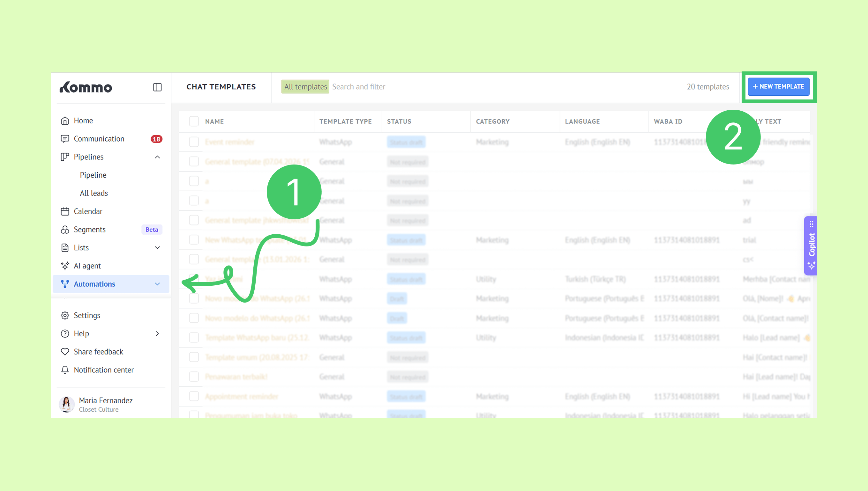Click the Settings gear icon

pos(65,316)
